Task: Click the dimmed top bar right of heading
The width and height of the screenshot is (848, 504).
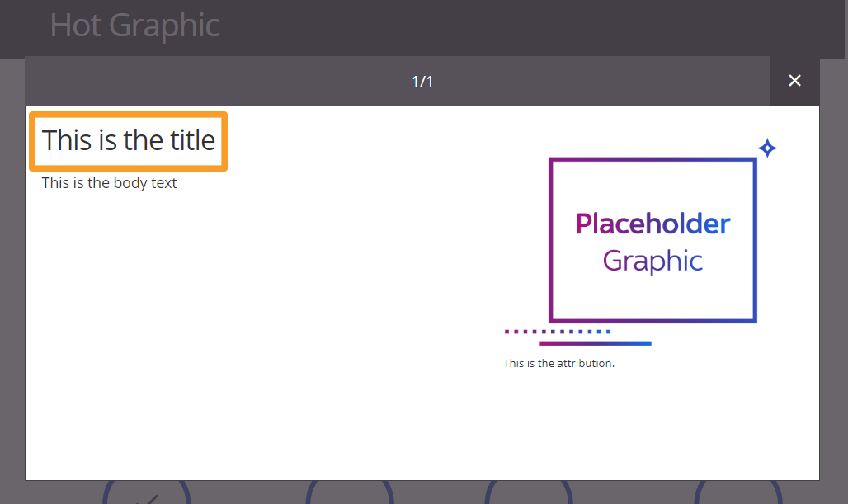Action: pos(536,26)
